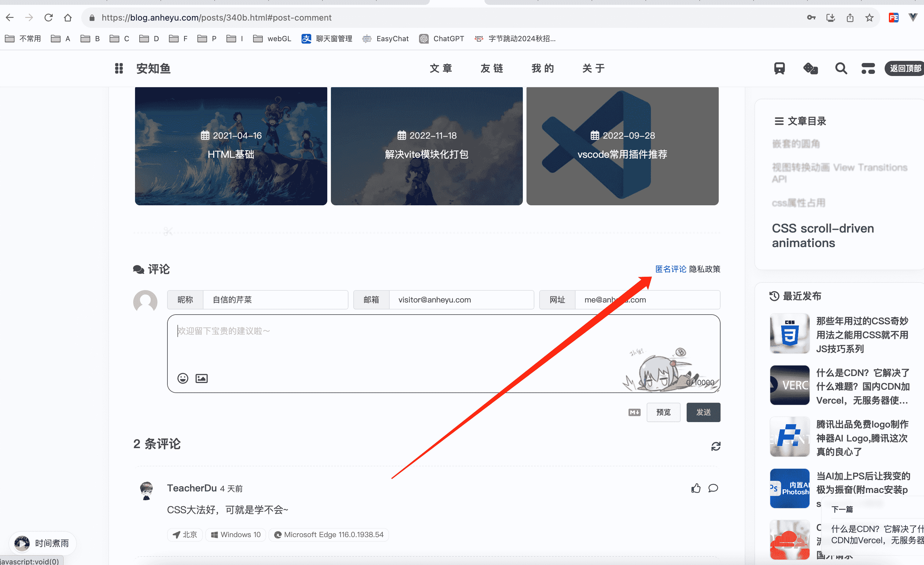Reload the page with the refresh icon
This screenshot has width=924, height=565.
click(48, 17)
